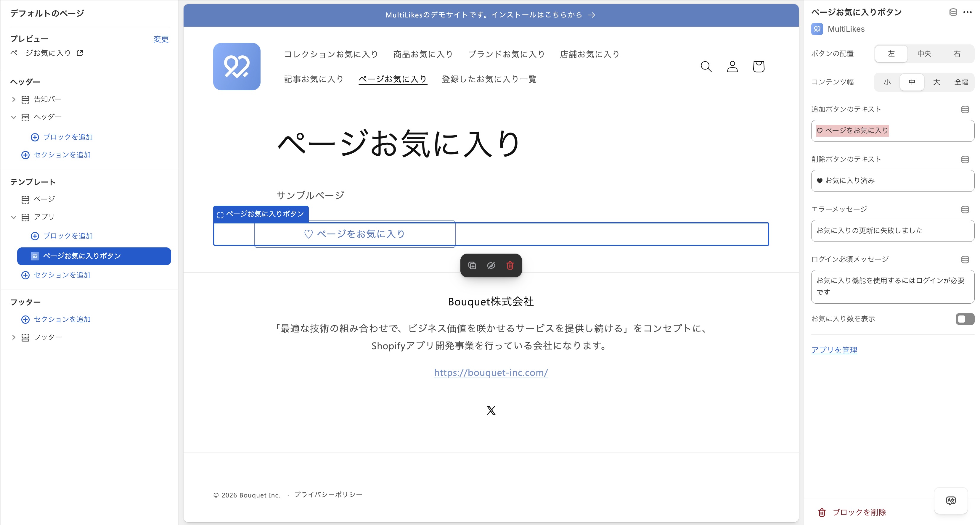Open the three-dots menu in block panel
The width and height of the screenshot is (980, 525).
tap(968, 12)
